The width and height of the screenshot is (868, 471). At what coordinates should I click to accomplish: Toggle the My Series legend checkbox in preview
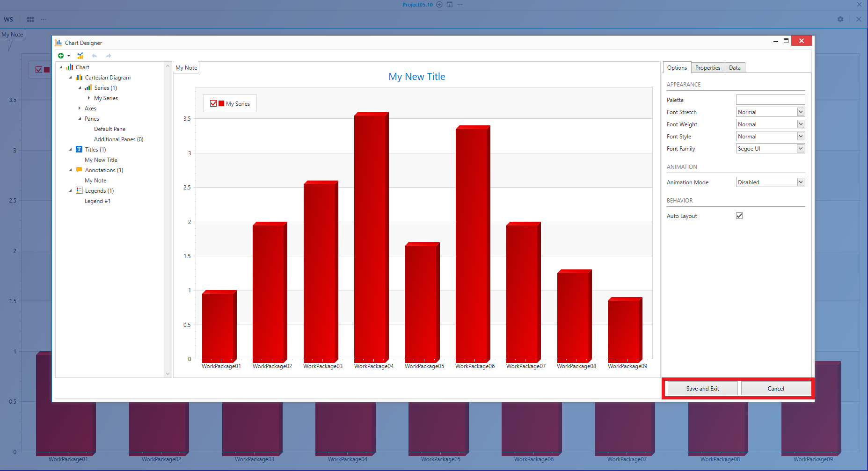(213, 103)
